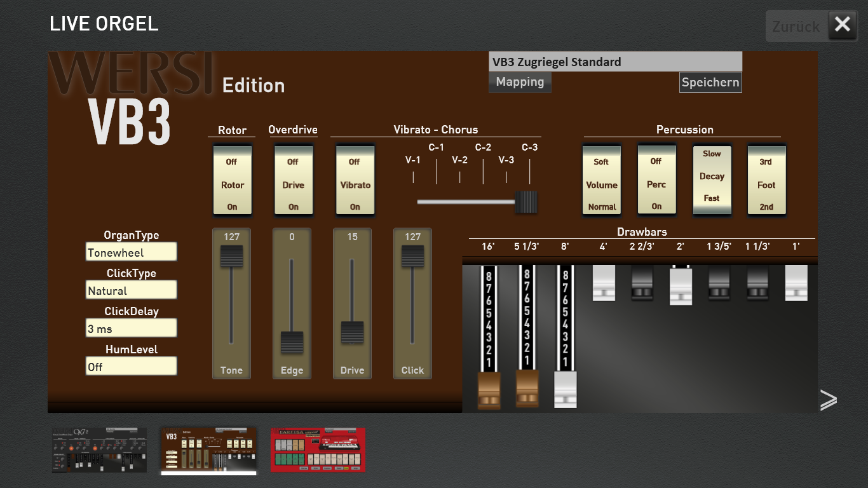Click the V-3 vibrato position label
This screenshot has height=488, width=868.
click(x=506, y=160)
